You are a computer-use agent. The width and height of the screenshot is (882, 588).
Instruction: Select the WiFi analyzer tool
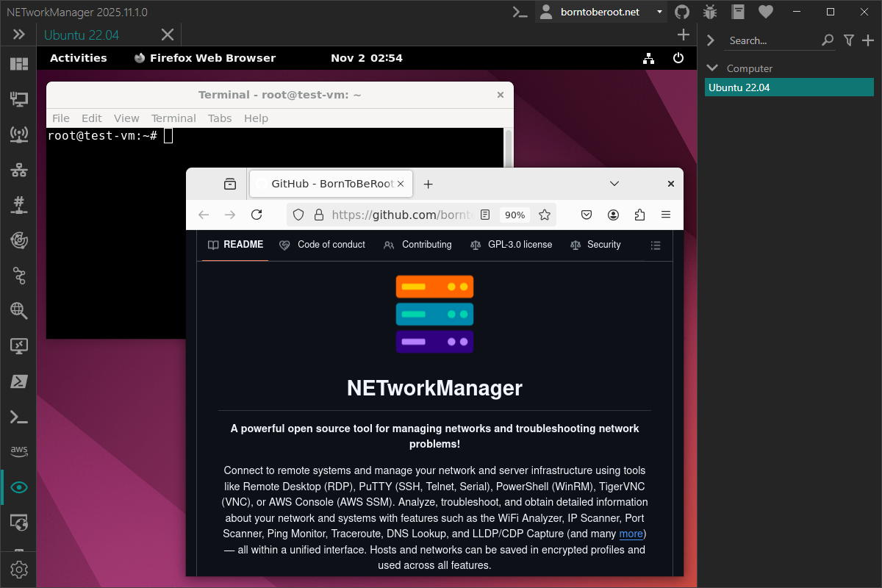pos(18,135)
